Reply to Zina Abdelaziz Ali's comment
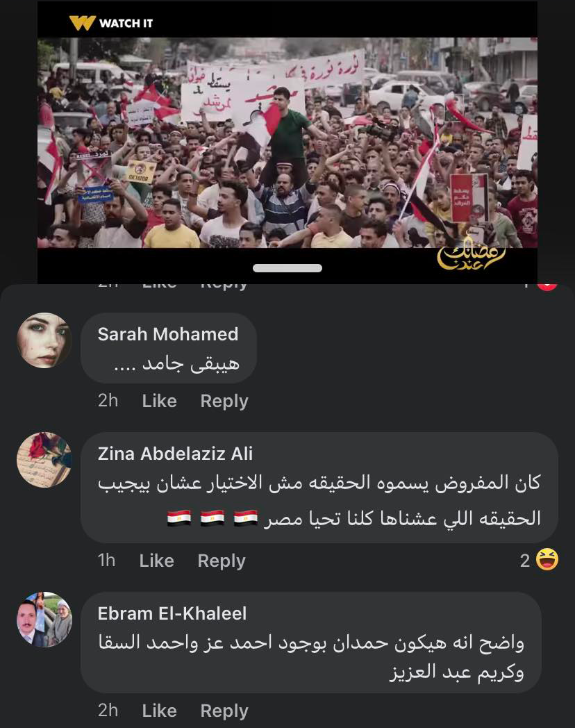The height and width of the screenshot is (728, 575). pos(222,561)
